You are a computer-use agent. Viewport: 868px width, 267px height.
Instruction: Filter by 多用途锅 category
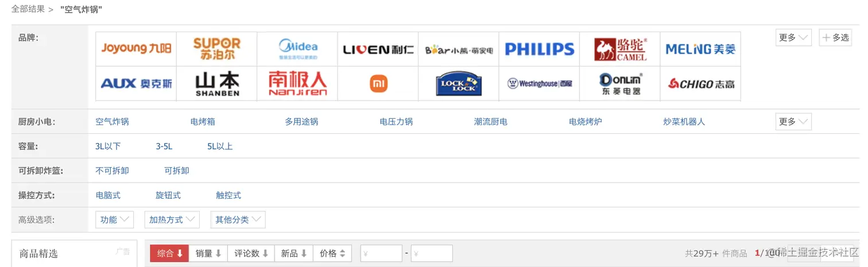[301, 122]
